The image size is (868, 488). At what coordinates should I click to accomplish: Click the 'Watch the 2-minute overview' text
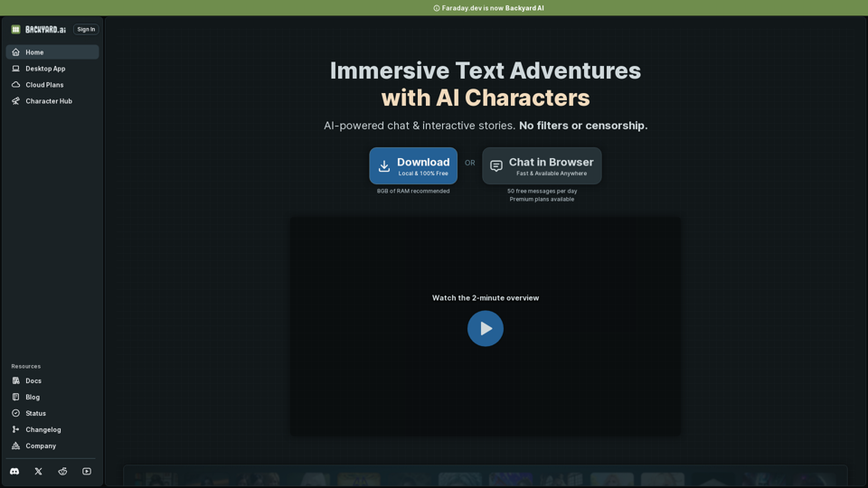486,297
